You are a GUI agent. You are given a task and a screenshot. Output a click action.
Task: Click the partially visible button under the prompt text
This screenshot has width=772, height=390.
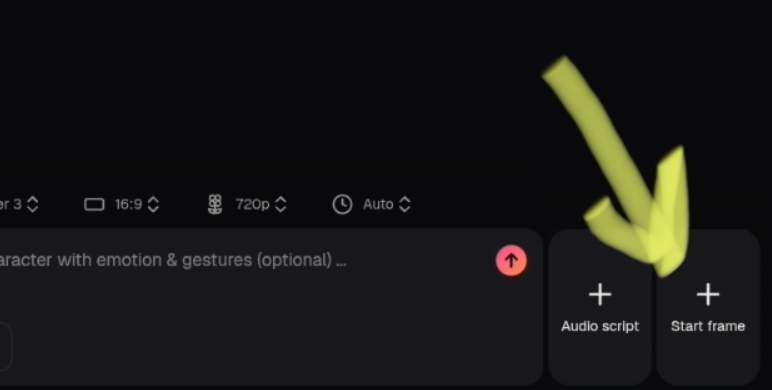pos(5,347)
